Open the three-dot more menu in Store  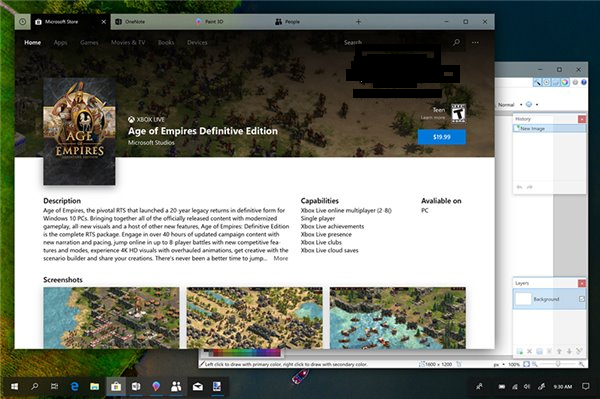click(x=475, y=42)
